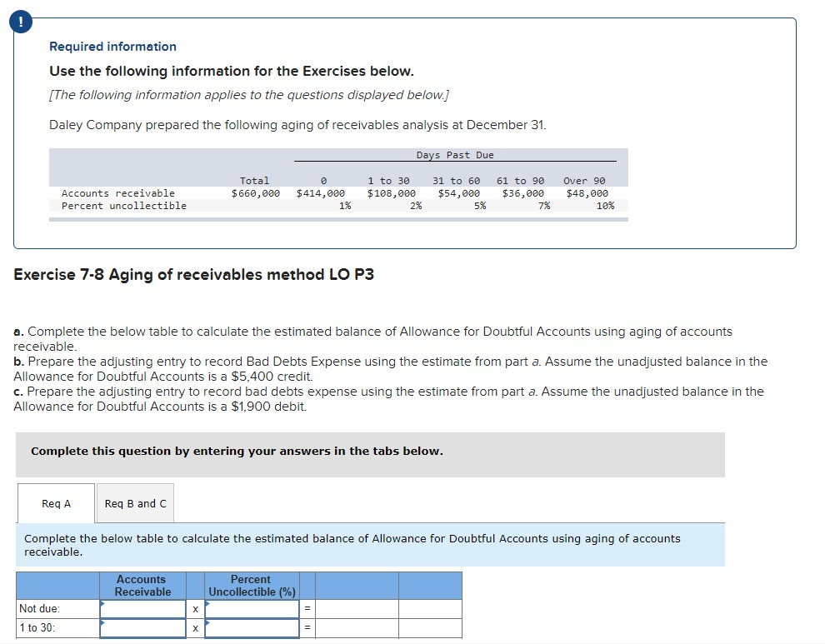Click "Accounts Receivable" answer table column header
This screenshot has width=825, height=644.
[142, 586]
